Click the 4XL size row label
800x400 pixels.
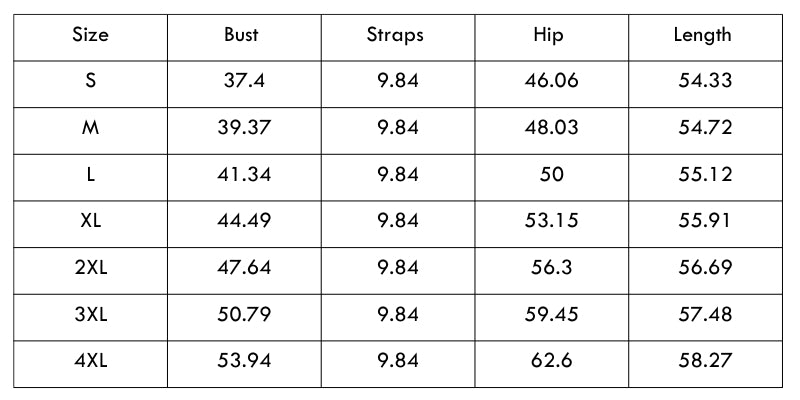click(x=90, y=361)
